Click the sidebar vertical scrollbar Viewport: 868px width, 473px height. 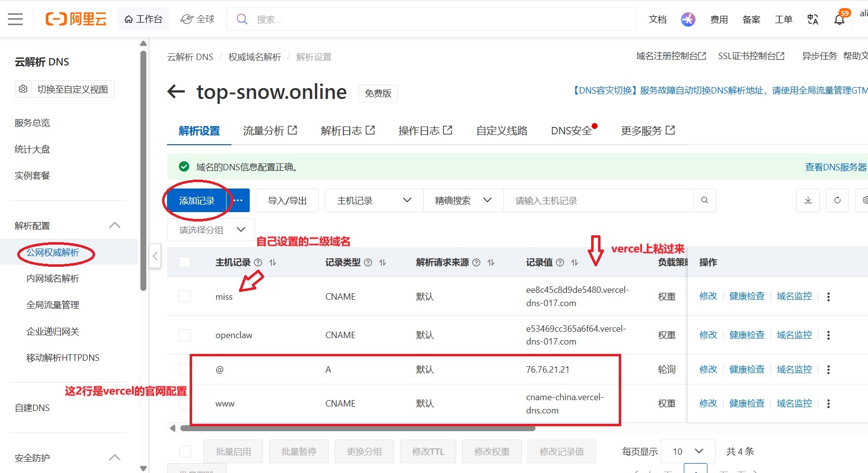coord(143,170)
